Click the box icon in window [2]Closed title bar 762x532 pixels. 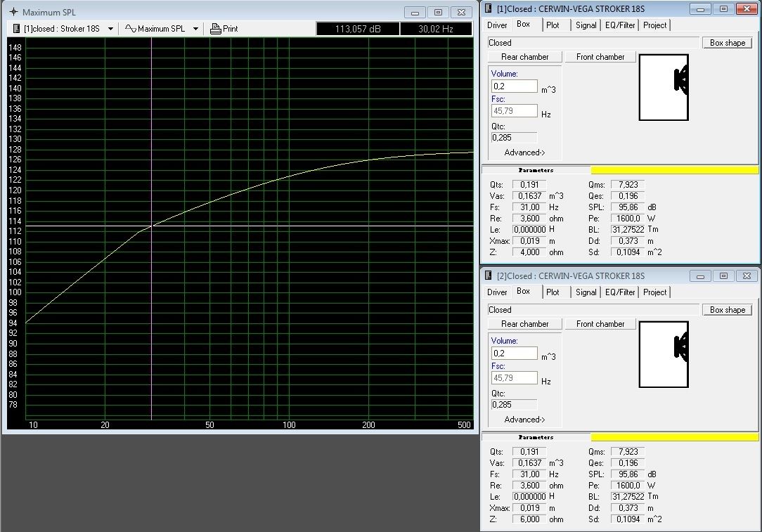pyautogui.click(x=489, y=275)
